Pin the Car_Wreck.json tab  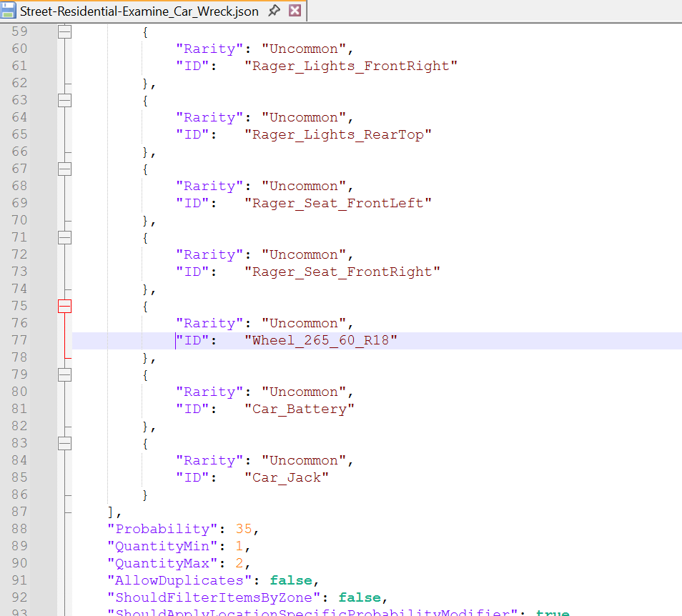(273, 11)
